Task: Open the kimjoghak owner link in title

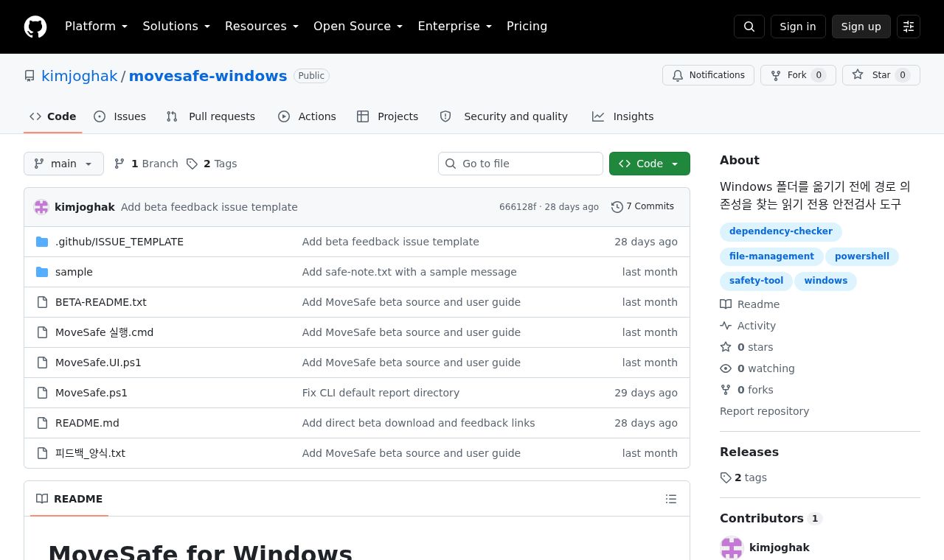Action: [x=80, y=76]
